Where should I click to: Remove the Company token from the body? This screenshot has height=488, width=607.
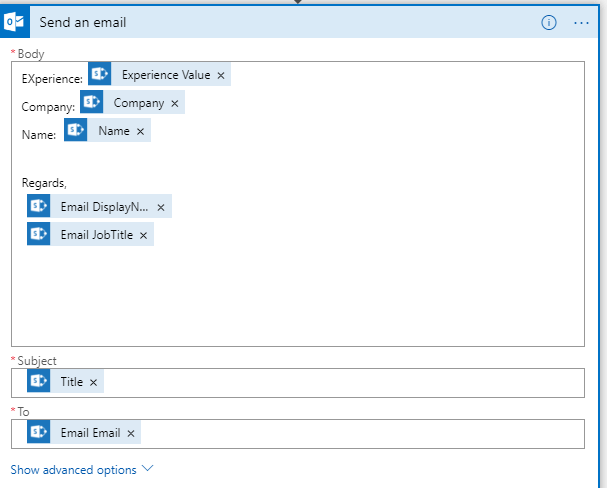click(175, 104)
